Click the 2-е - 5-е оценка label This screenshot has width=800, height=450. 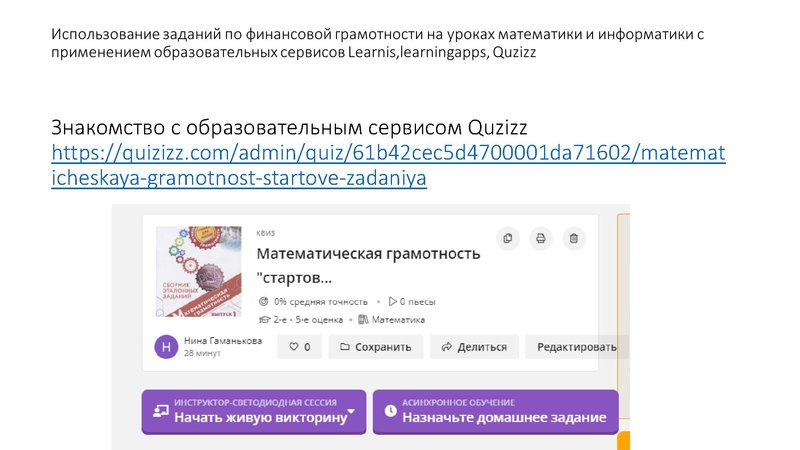301,320
